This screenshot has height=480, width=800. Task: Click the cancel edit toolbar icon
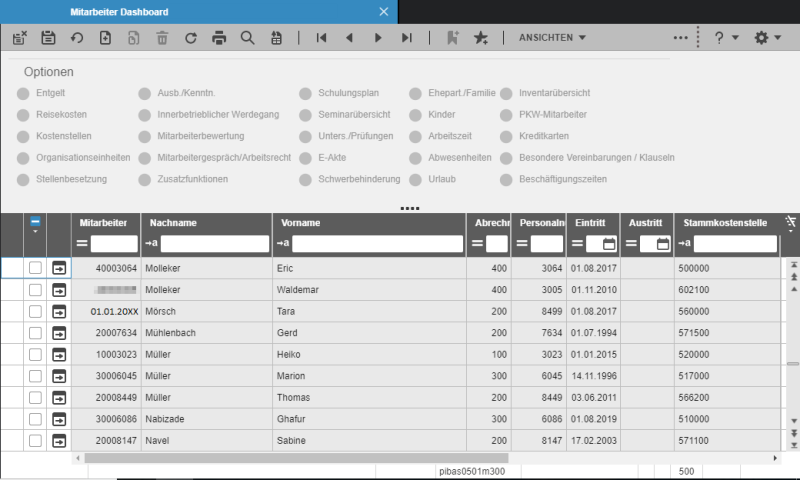click(x=20, y=38)
